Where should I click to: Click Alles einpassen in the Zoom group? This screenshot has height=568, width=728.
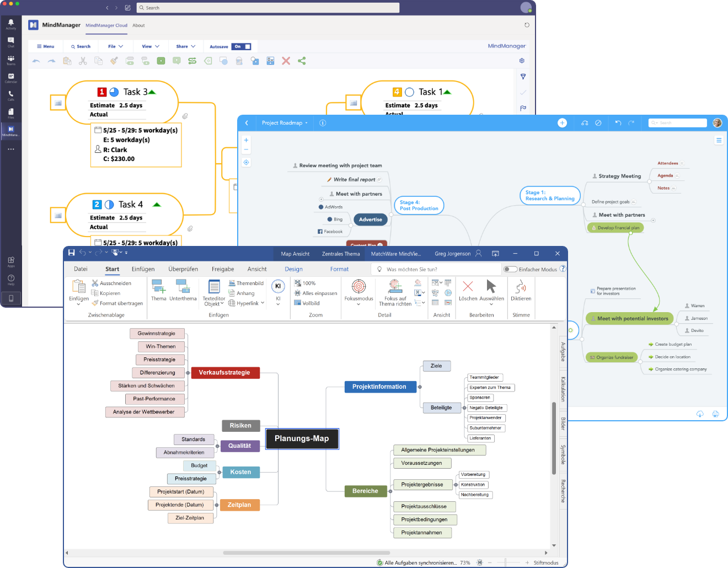(x=315, y=293)
